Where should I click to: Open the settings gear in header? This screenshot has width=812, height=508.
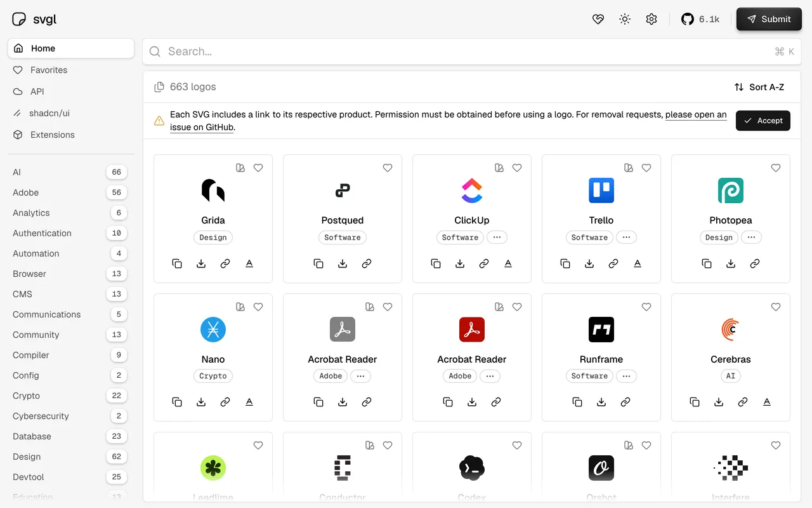pyautogui.click(x=652, y=19)
